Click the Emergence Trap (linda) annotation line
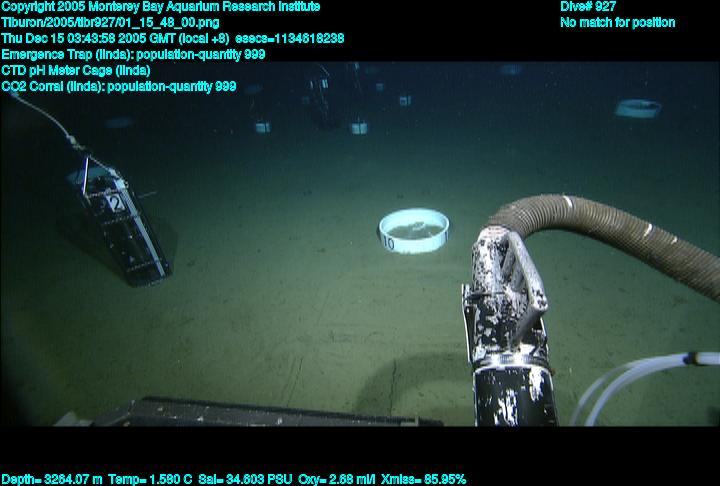The width and height of the screenshot is (720, 486). 133,55
